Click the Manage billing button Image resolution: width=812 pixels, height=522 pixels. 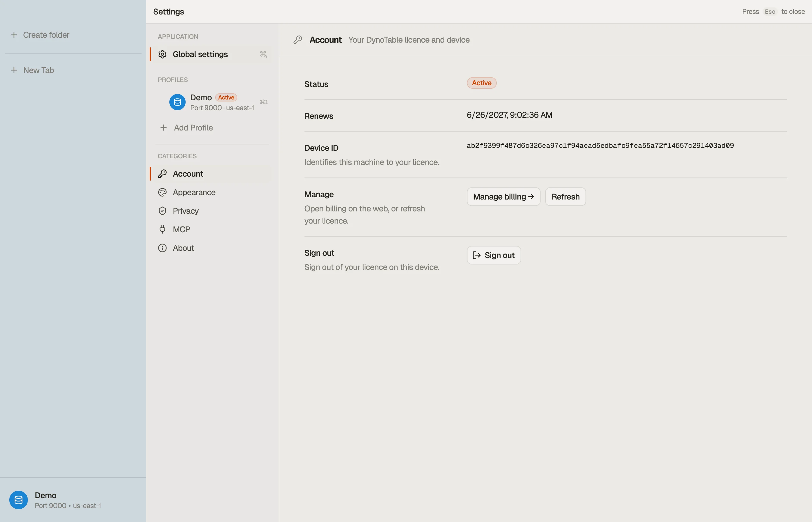click(504, 197)
